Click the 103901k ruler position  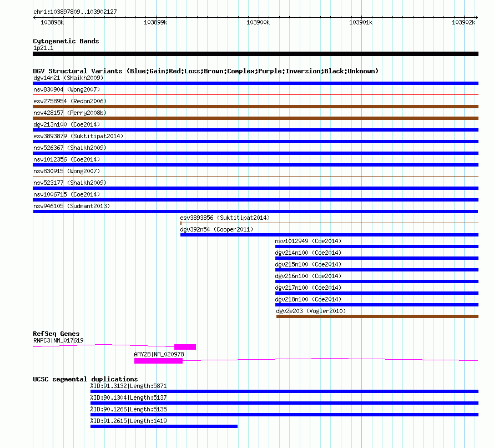tap(361, 22)
